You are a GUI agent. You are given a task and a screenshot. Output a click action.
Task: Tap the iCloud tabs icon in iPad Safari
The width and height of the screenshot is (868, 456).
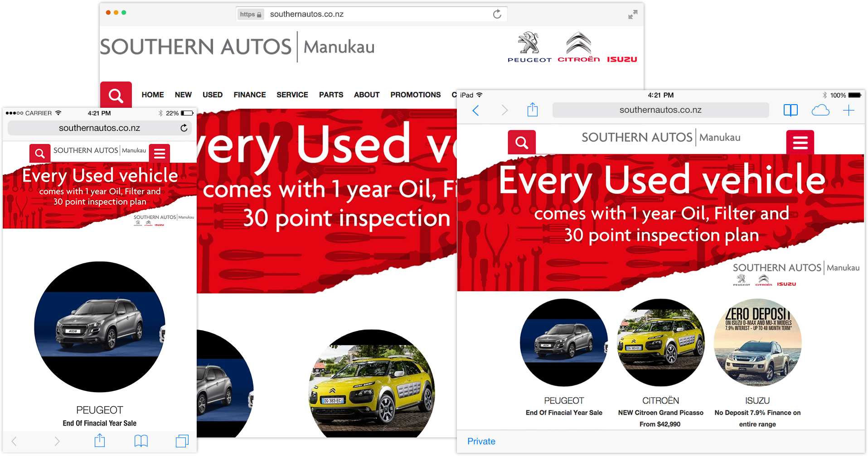pos(820,110)
